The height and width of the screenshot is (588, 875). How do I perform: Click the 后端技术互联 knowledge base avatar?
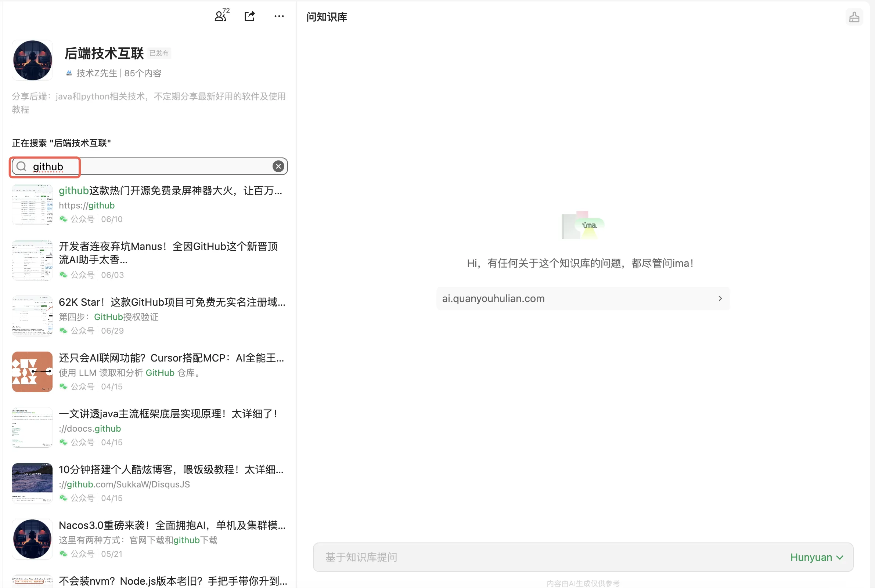(32, 60)
